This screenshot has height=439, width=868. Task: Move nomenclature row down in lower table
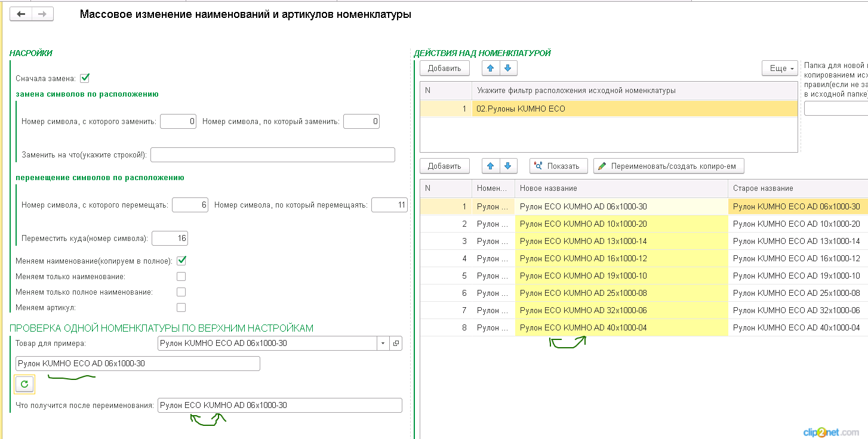point(508,166)
